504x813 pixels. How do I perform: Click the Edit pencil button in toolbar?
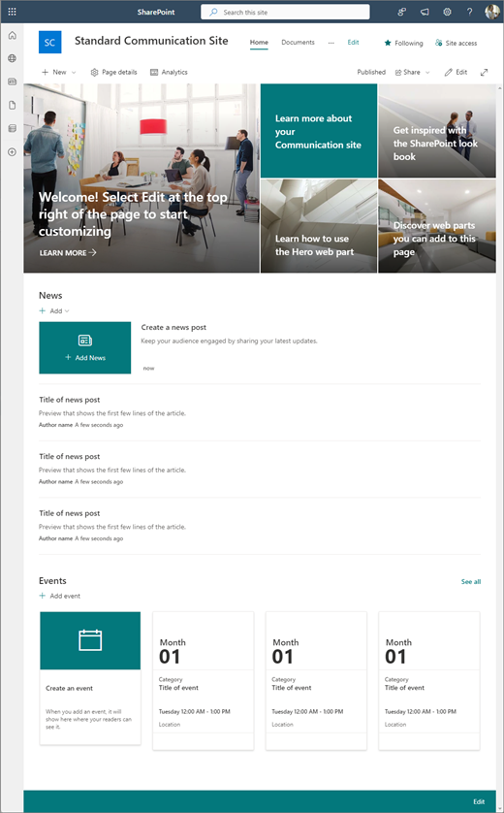[456, 72]
